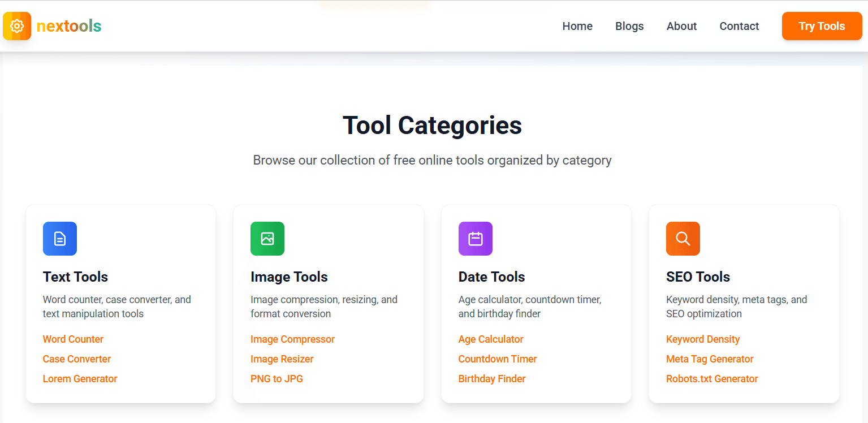Open the Meta Tag Generator

click(709, 359)
